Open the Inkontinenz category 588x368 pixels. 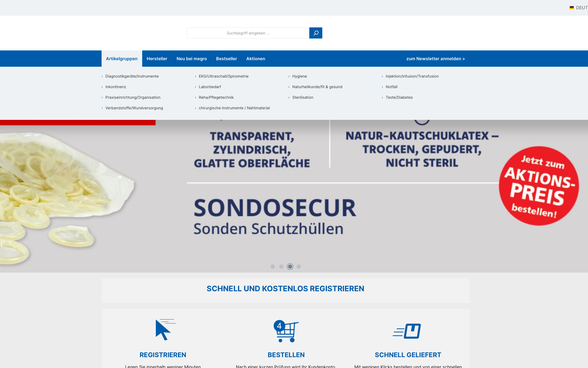pos(116,87)
